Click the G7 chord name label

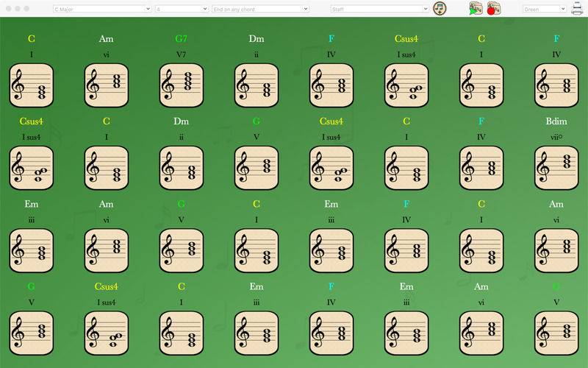point(182,39)
